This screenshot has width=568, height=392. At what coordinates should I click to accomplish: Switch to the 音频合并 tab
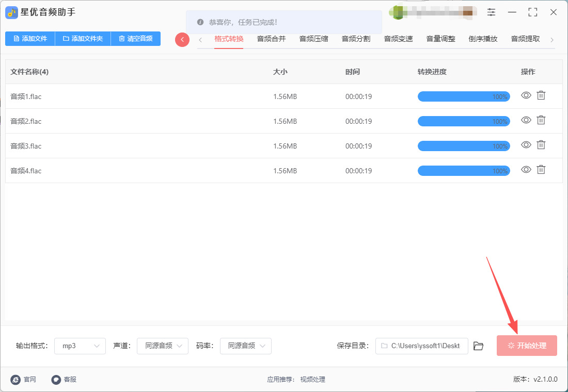[271, 39]
